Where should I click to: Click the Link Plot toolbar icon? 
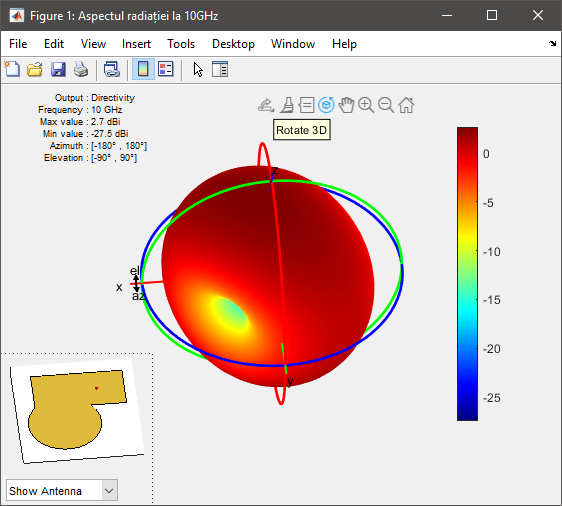[x=111, y=69]
